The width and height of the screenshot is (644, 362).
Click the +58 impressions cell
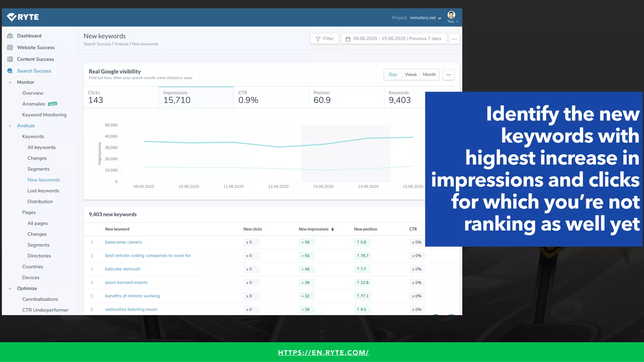306,242
